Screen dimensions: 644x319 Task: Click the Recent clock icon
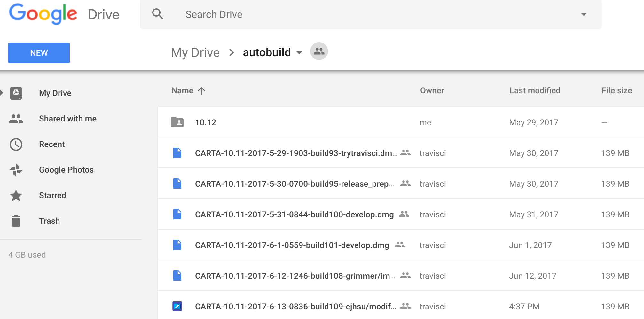(x=16, y=144)
